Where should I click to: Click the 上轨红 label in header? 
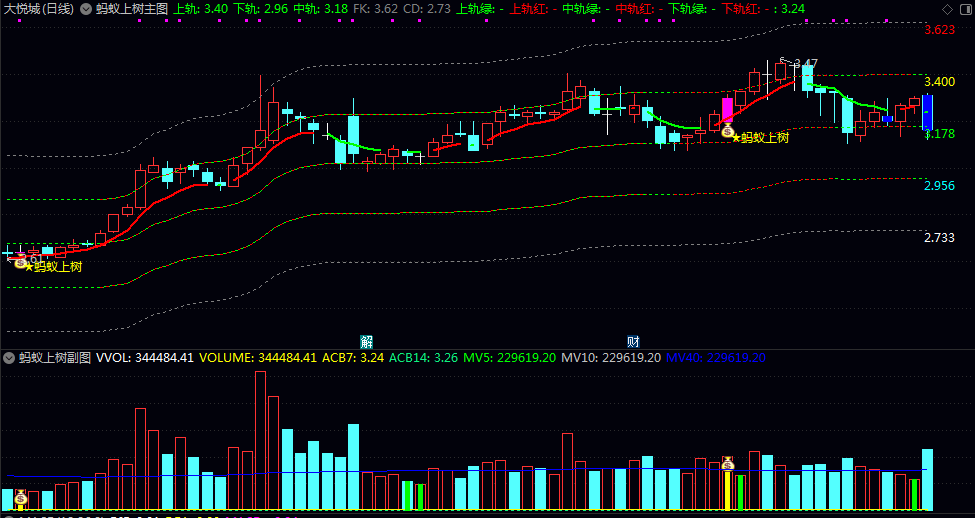pyautogui.click(x=529, y=9)
